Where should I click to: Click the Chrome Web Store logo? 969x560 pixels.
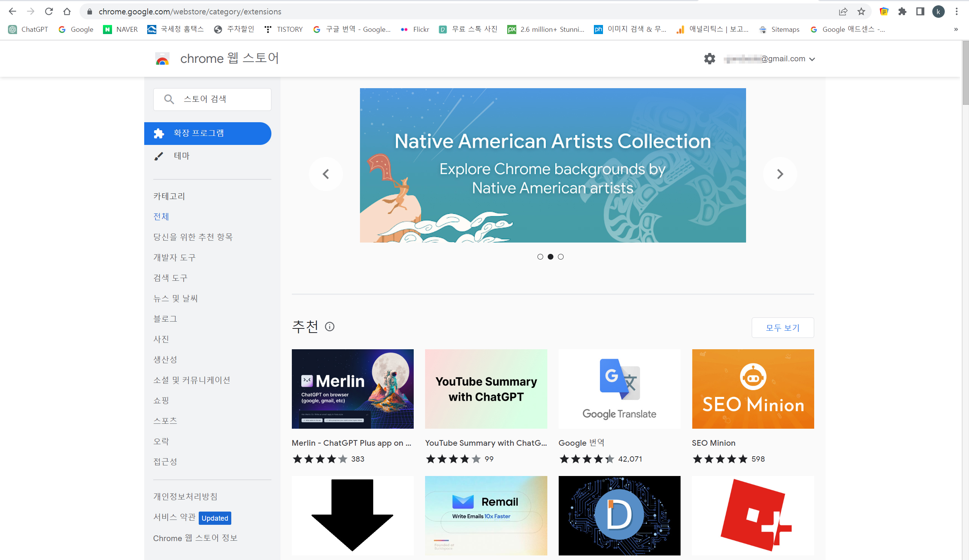[162, 59]
